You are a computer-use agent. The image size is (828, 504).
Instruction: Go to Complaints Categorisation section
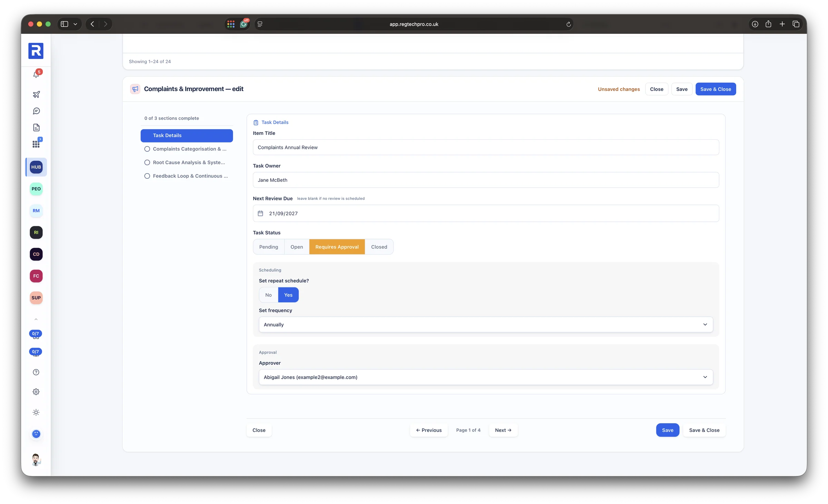pyautogui.click(x=187, y=149)
